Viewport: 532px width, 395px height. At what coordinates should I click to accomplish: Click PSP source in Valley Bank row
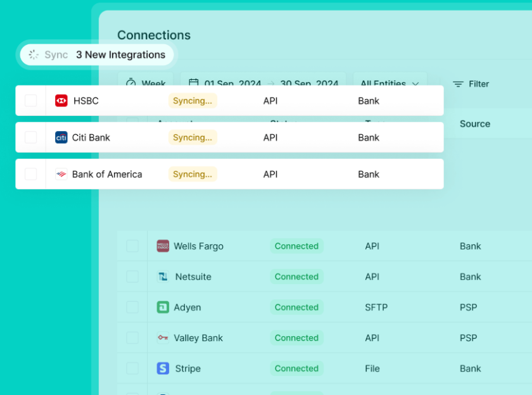[x=468, y=337]
